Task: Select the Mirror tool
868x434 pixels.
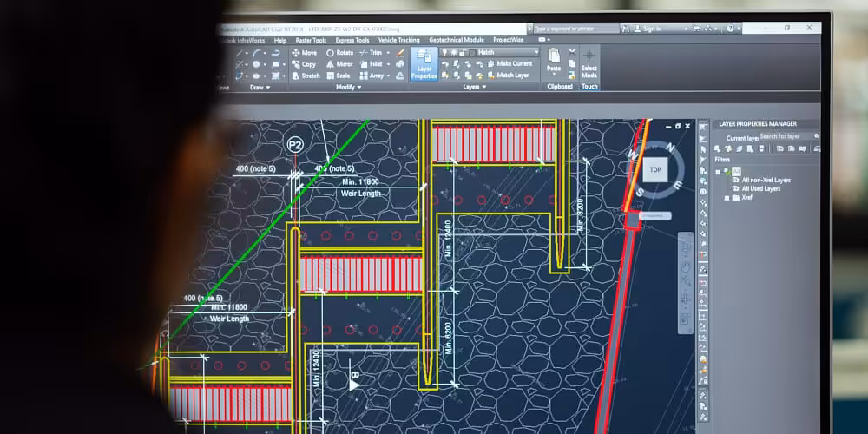Action: click(x=339, y=64)
